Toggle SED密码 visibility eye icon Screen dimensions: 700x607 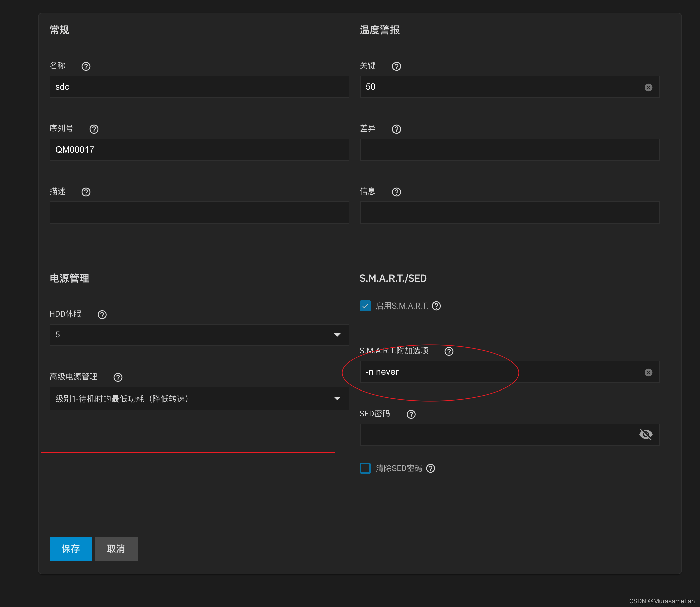pyautogui.click(x=646, y=434)
